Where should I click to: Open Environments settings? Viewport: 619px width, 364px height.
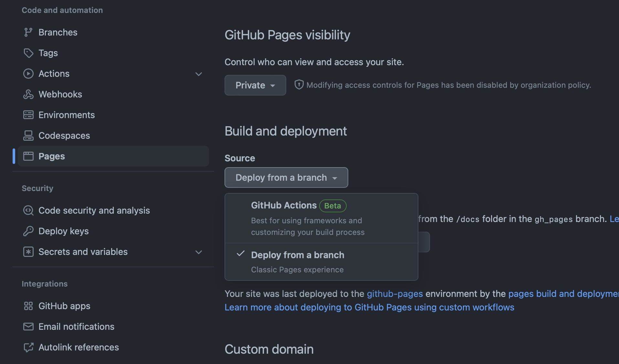coord(113,115)
